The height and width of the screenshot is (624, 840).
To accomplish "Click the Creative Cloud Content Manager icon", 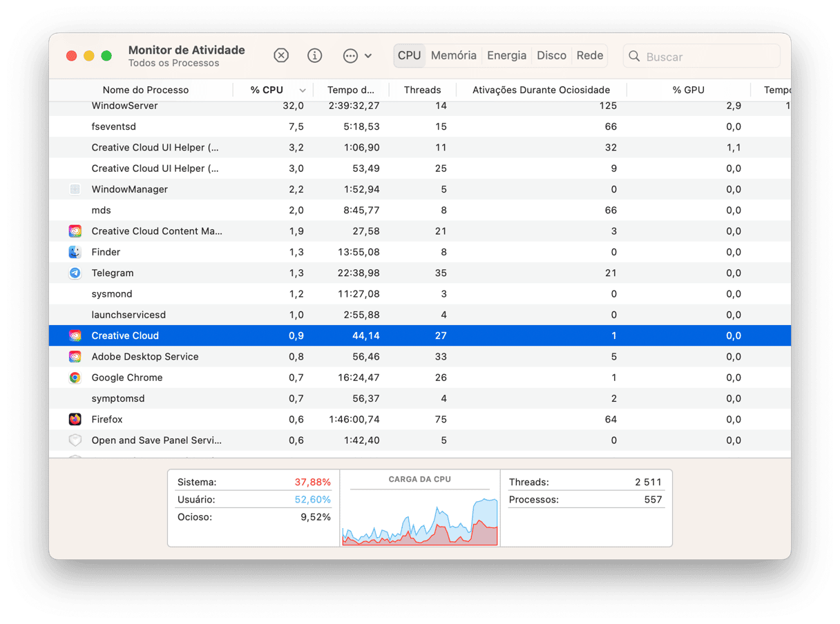I will (x=75, y=231).
